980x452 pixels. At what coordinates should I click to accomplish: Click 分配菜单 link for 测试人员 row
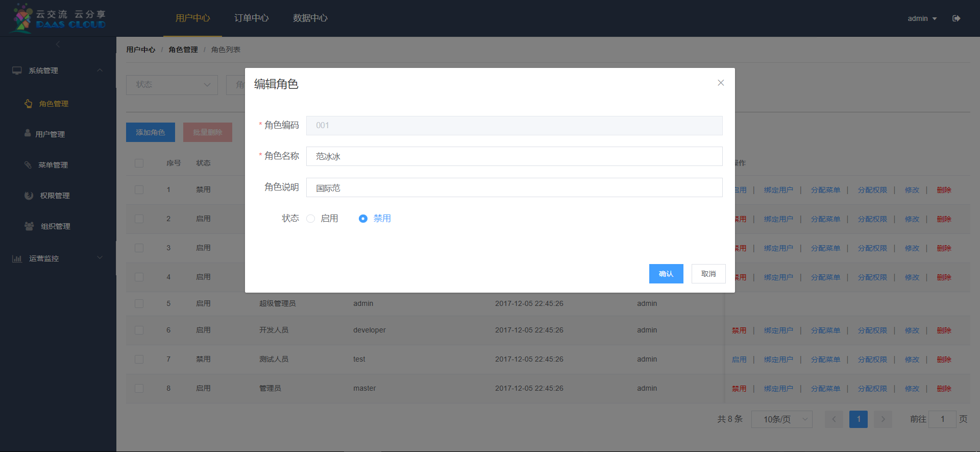[825, 360]
